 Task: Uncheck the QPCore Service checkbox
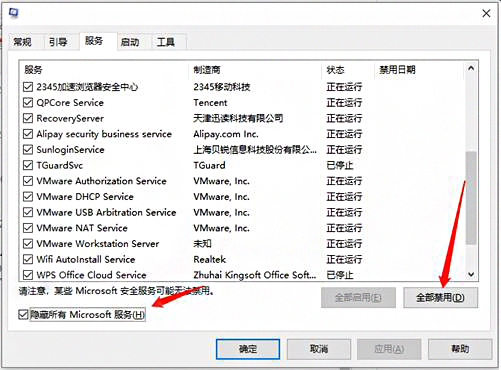pyautogui.click(x=28, y=103)
